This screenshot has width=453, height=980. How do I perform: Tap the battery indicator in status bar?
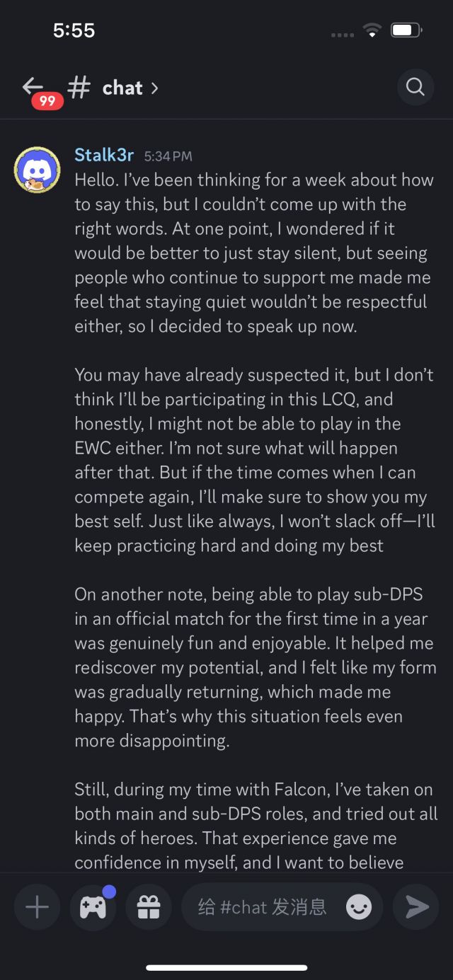[406, 30]
